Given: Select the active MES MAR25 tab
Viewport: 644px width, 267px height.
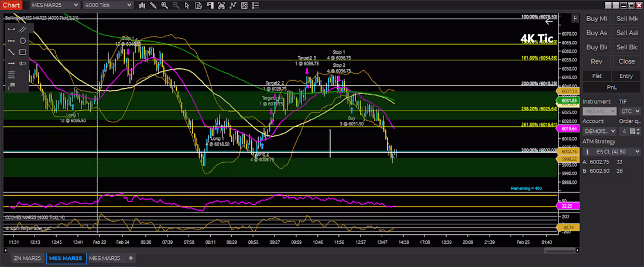Looking at the screenshot, I should point(66,258).
